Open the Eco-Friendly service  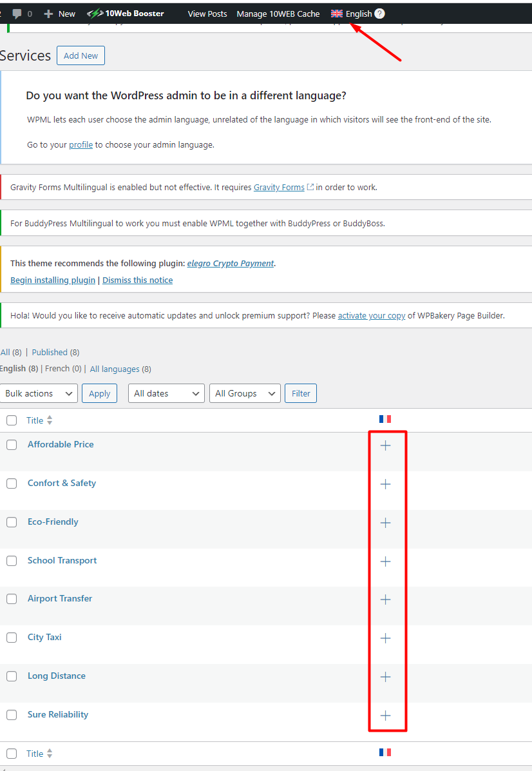point(53,522)
